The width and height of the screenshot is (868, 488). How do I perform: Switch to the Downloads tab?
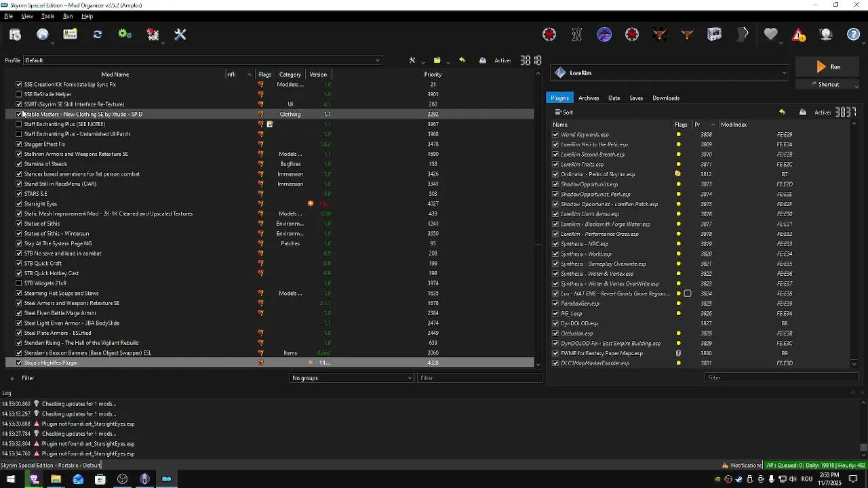(666, 98)
